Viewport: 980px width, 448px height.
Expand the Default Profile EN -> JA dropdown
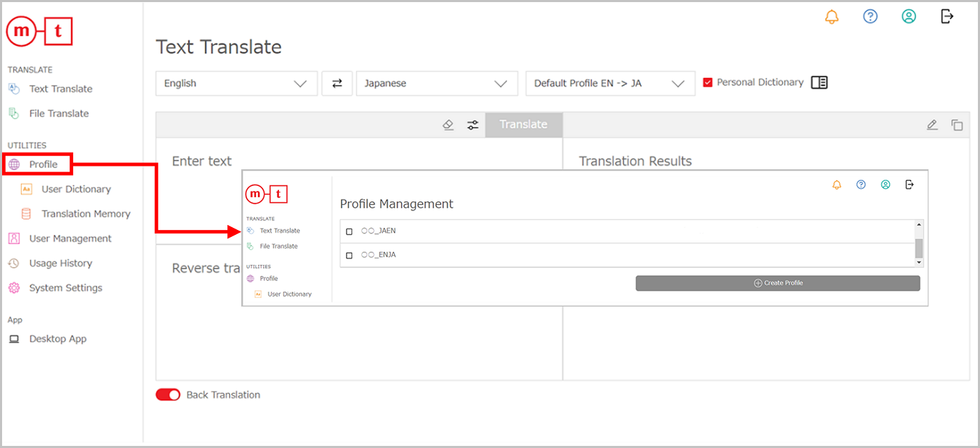pyautogui.click(x=610, y=83)
